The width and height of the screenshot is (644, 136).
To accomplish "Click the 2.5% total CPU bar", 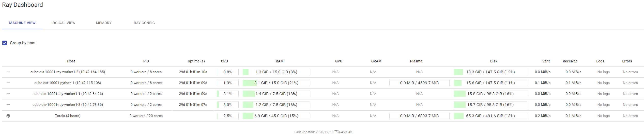I will pyautogui.click(x=228, y=116).
